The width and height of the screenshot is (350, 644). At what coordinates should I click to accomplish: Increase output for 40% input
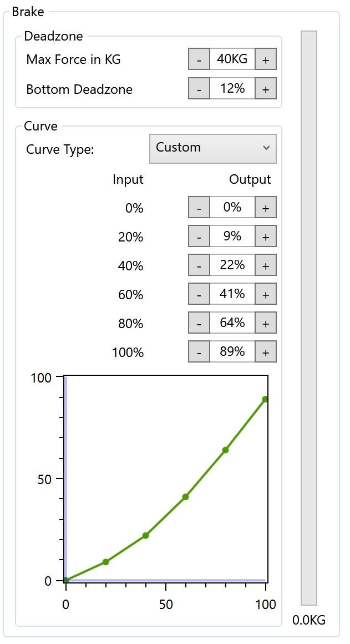pyautogui.click(x=266, y=265)
